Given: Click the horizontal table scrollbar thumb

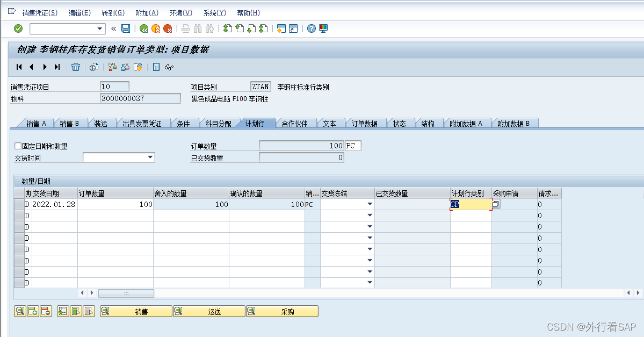Looking at the screenshot, I should (x=126, y=293).
